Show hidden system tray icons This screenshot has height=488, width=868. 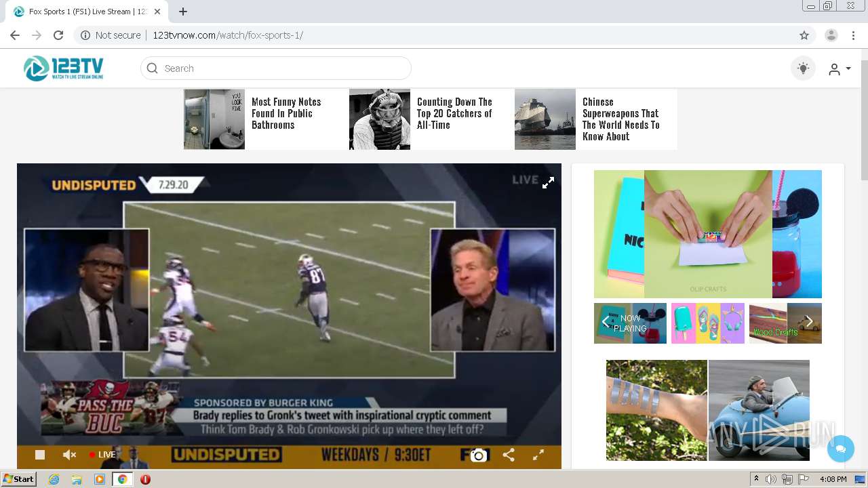[x=756, y=479]
